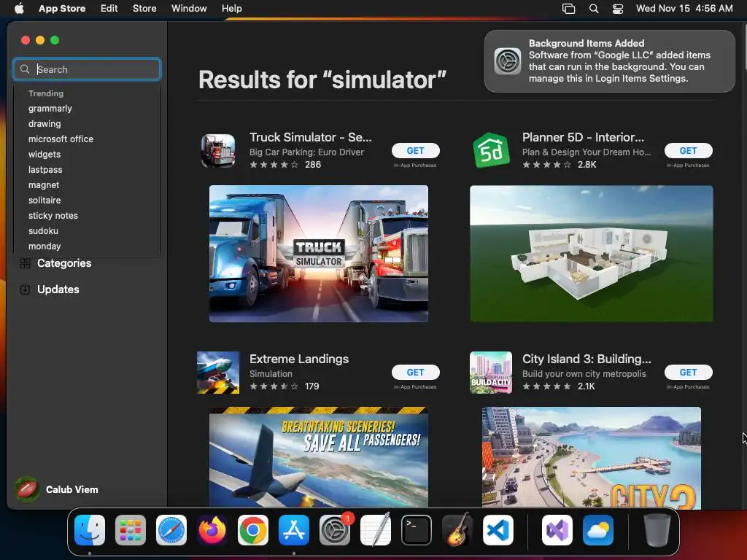Get the Truck Simulator app

click(415, 150)
